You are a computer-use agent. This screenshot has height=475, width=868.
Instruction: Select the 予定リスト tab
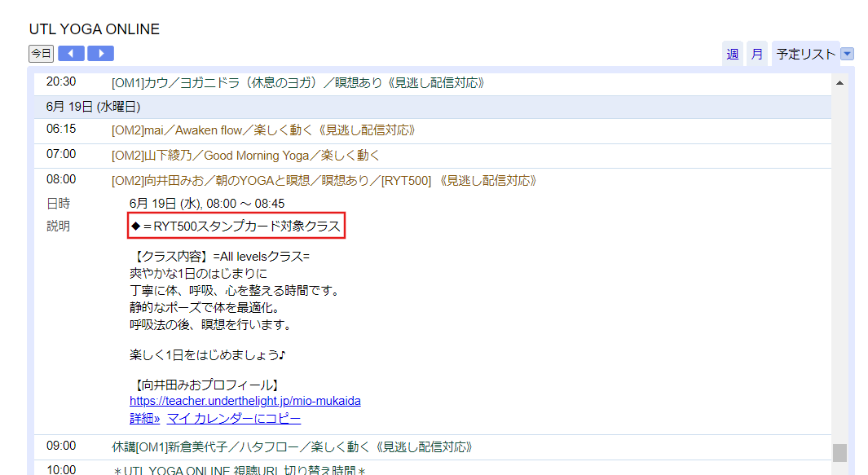pyautogui.click(x=805, y=54)
